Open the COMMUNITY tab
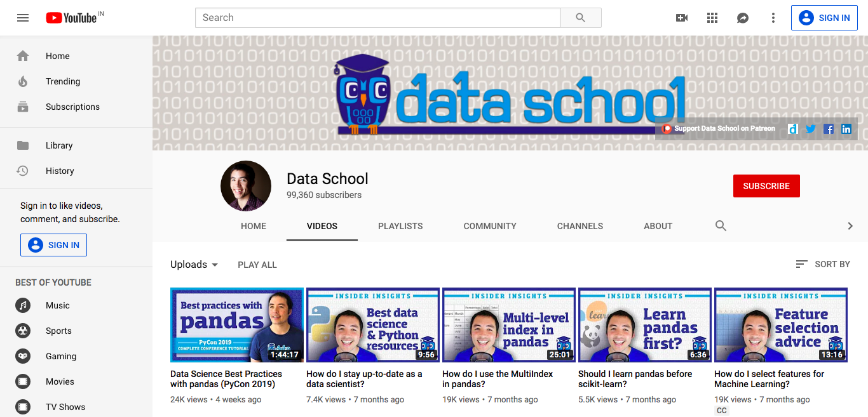This screenshot has height=417, width=868. [x=490, y=226]
